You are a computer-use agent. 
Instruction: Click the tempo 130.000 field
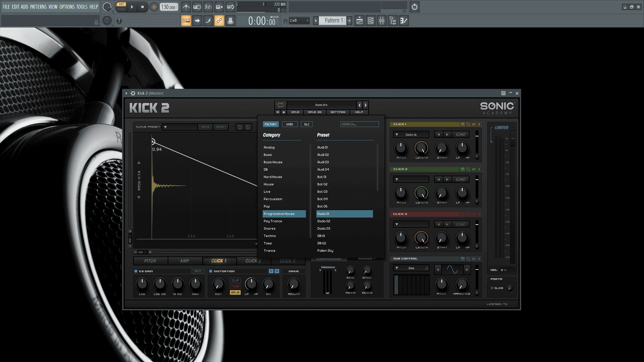(x=169, y=7)
